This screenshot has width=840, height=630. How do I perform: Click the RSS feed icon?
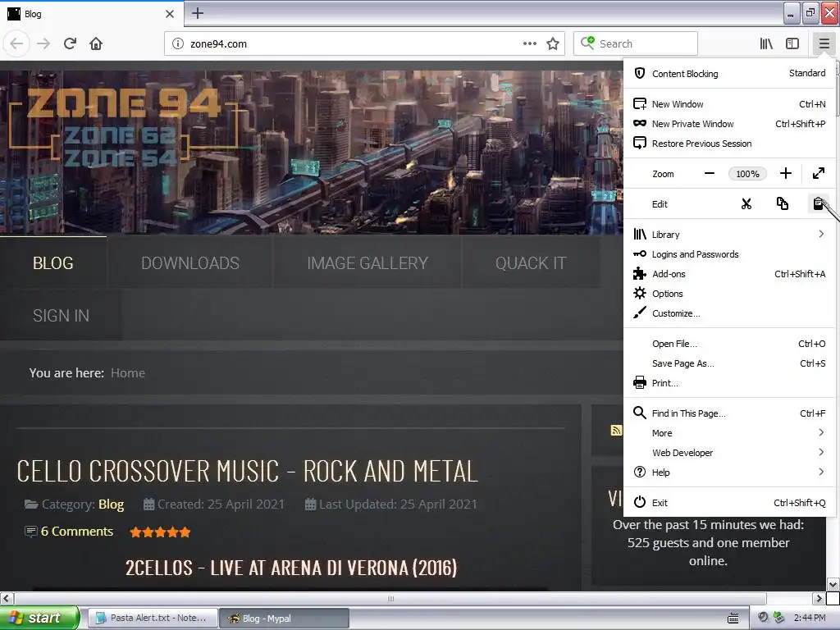pyautogui.click(x=616, y=430)
